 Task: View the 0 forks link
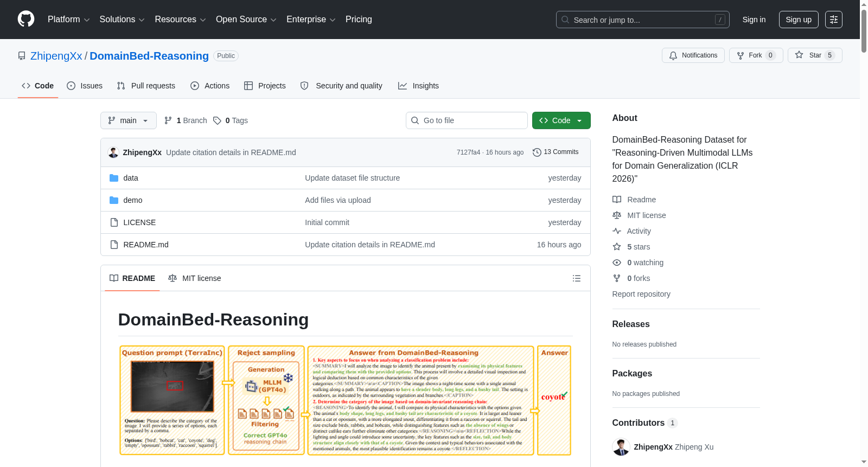[x=631, y=278]
